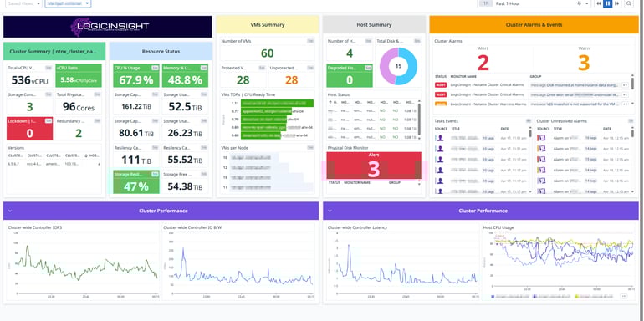Image resolution: width=644 pixels, height=321 pixels.
Task: Click the Resiliency Capacity 111 TiB value
Action: 136,160
